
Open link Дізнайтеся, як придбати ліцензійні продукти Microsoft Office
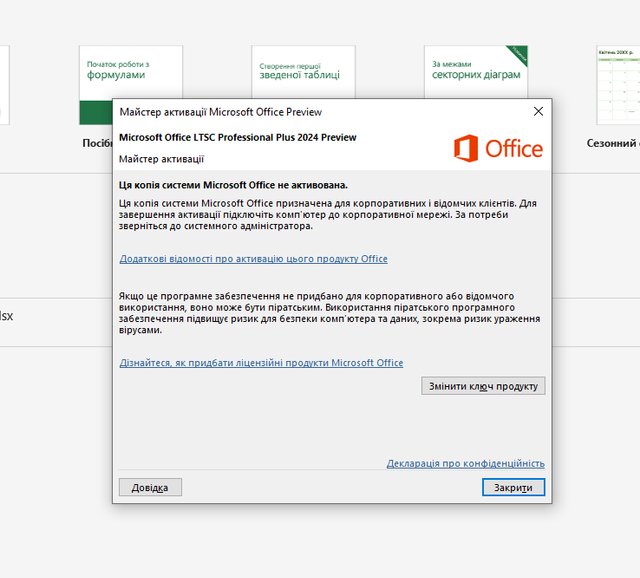coord(261,362)
